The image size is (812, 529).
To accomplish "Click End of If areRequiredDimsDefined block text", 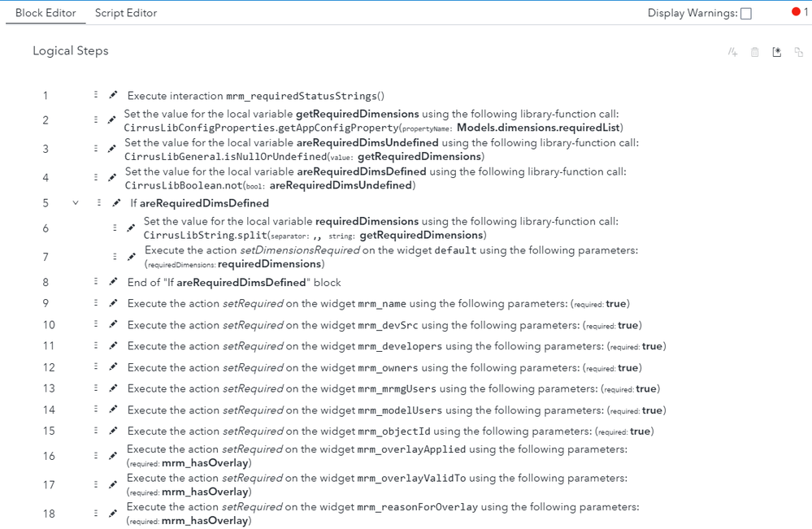I will [234, 283].
